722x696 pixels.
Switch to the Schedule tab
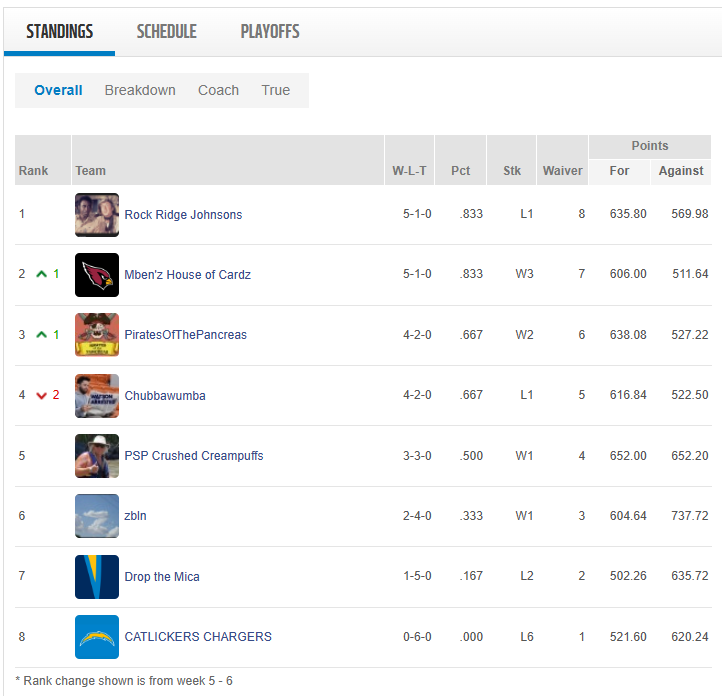click(166, 32)
